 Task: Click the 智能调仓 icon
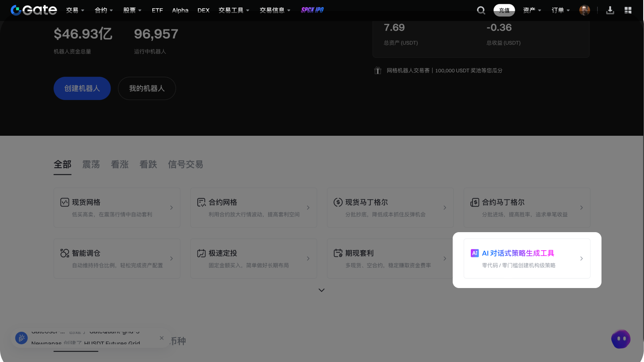point(65,253)
